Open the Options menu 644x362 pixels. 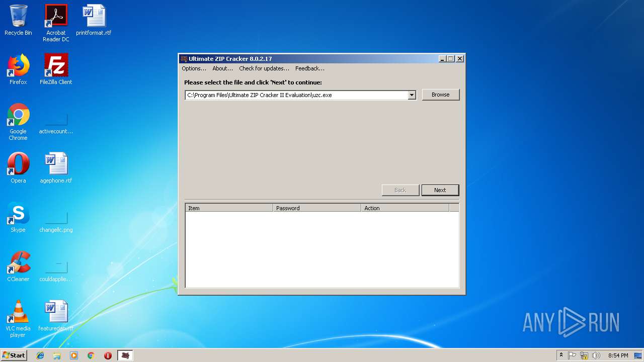pos(194,68)
